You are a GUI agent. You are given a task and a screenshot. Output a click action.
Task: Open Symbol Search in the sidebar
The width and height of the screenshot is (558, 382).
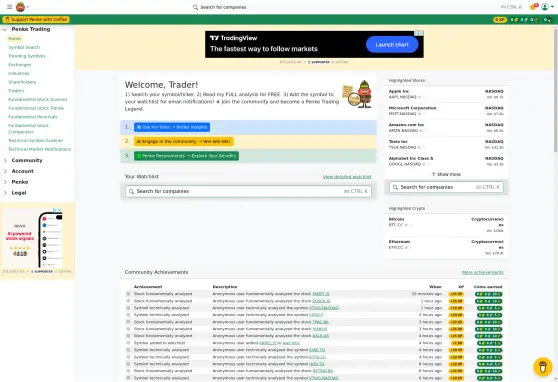[24, 47]
